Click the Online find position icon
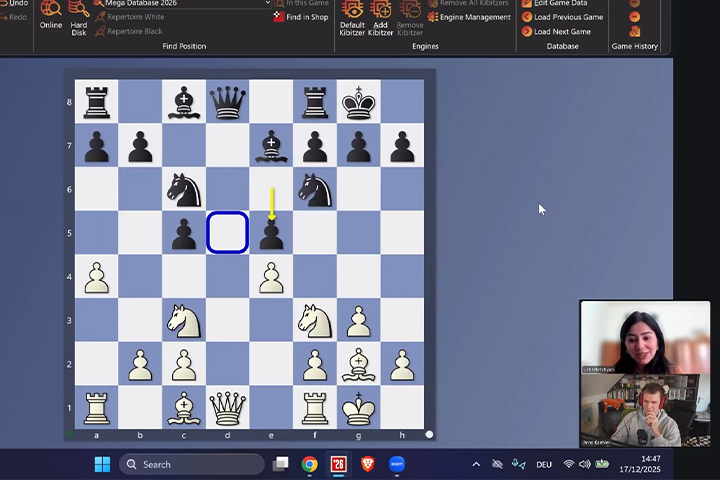720x480 pixels. (x=51, y=10)
